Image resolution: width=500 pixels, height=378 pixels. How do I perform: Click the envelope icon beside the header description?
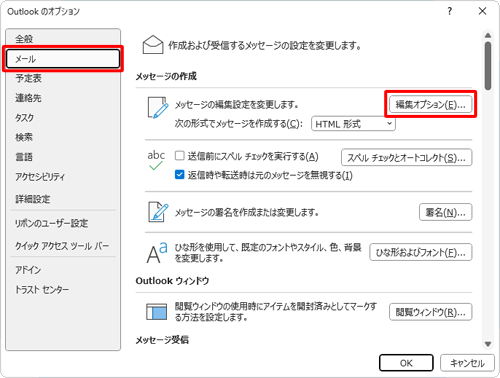pos(153,45)
